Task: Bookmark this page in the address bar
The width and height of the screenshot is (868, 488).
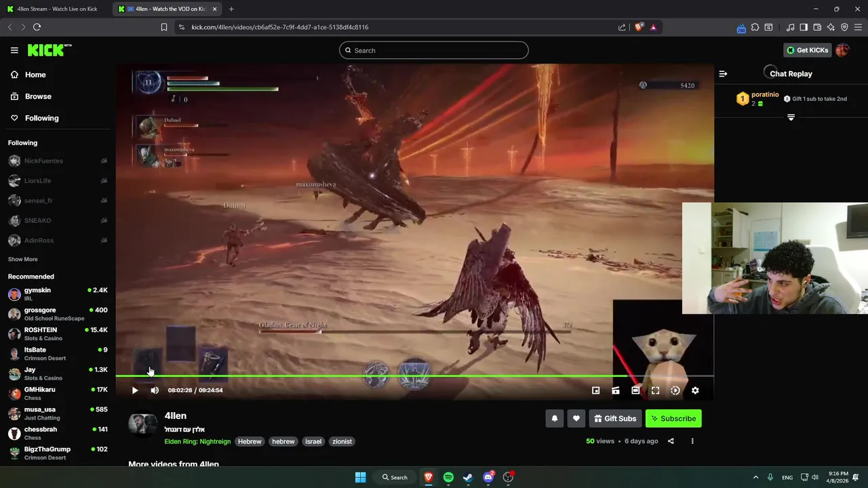Action: pyautogui.click(x=164, y=27)
